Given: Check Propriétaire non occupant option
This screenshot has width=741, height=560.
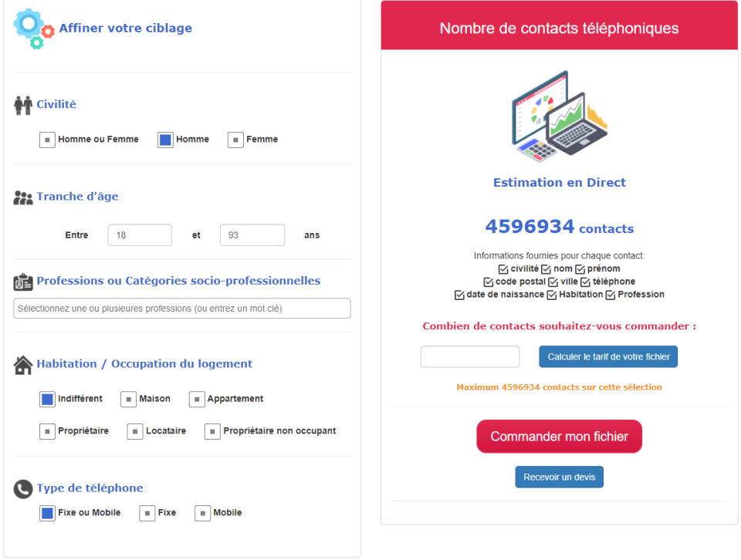Looking at the screenshot, I should [212, 432].
